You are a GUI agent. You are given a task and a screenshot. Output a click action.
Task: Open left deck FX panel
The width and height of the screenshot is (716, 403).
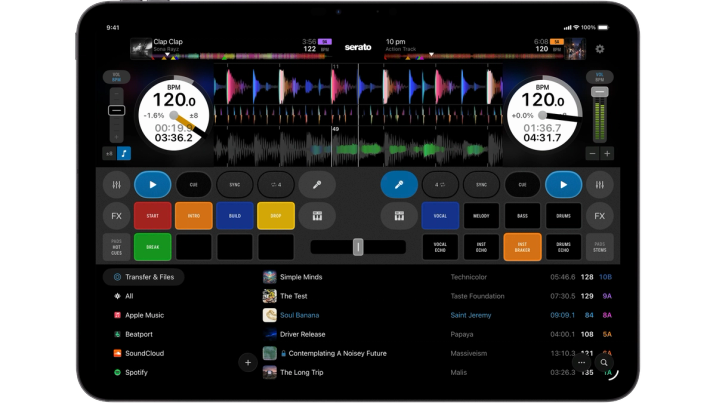116,215
